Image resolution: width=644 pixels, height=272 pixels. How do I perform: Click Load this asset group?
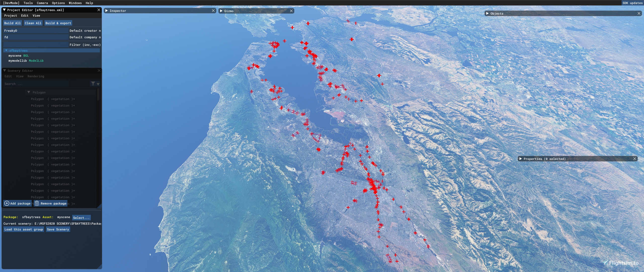tap(24, 229)
